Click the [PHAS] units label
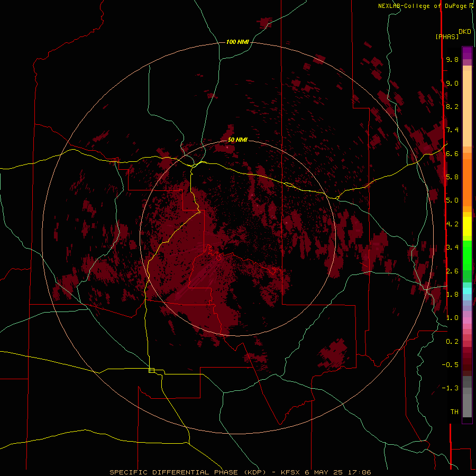The height and width of the screenshot is (476, 476). [x=447, y=36]
